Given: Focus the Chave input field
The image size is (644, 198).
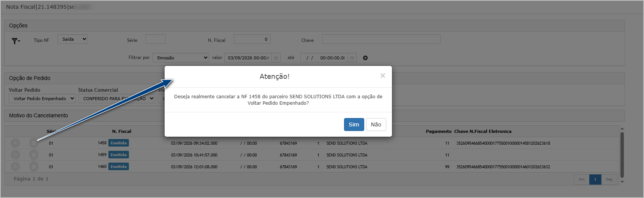Looking at the screenshot, I should tap(381, 39).
